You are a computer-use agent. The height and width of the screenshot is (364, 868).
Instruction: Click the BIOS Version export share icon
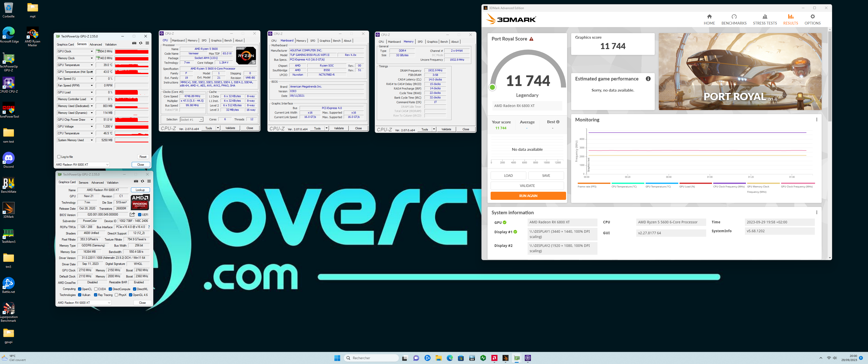pos(132,214)
